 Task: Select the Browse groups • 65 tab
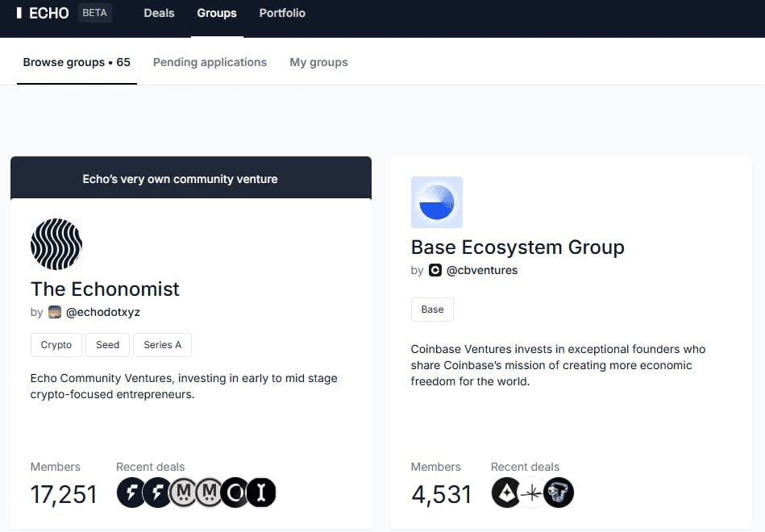[x=77, y=63]
